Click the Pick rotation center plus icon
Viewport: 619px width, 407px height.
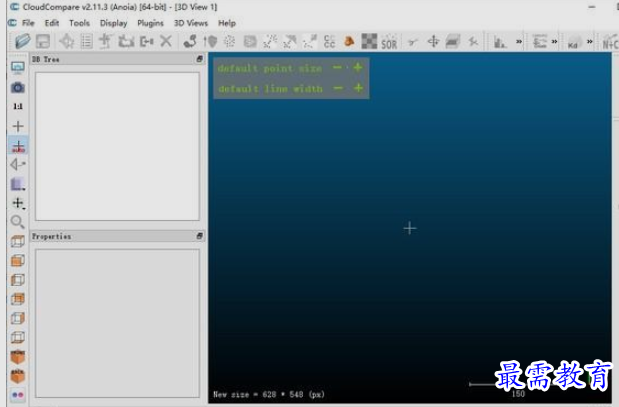pos(18,126)
